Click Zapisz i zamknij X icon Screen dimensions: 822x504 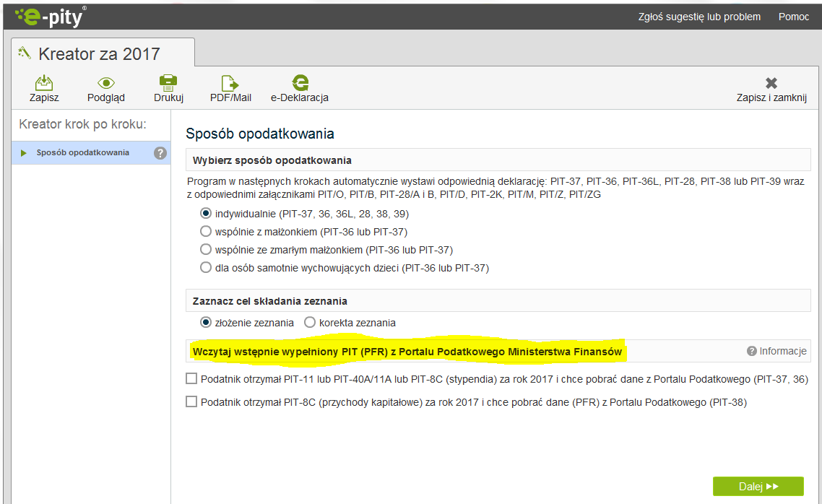tap(771, 84)
